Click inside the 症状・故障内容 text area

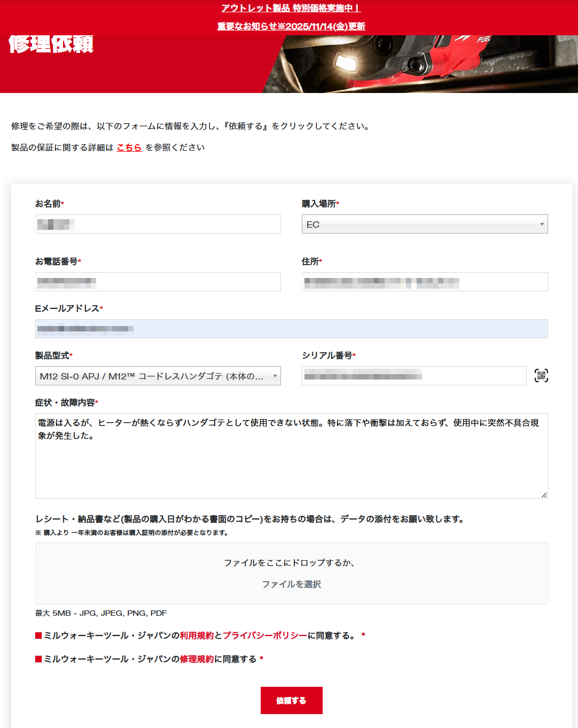[x=291, y=465]
